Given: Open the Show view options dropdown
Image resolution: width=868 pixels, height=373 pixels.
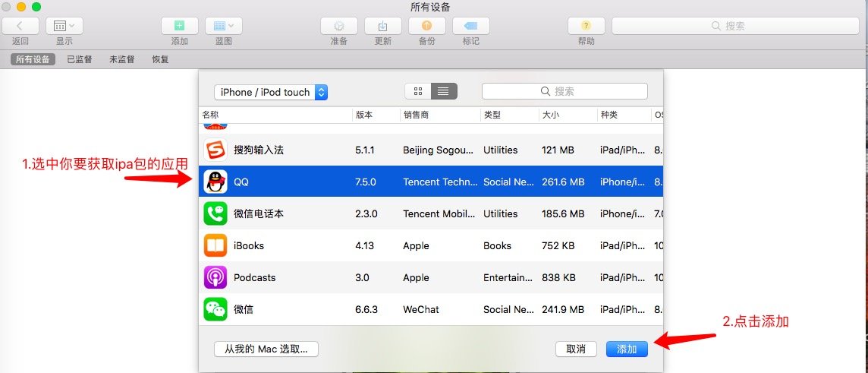Looking at the screenshot, I should [x=64, y=26].
